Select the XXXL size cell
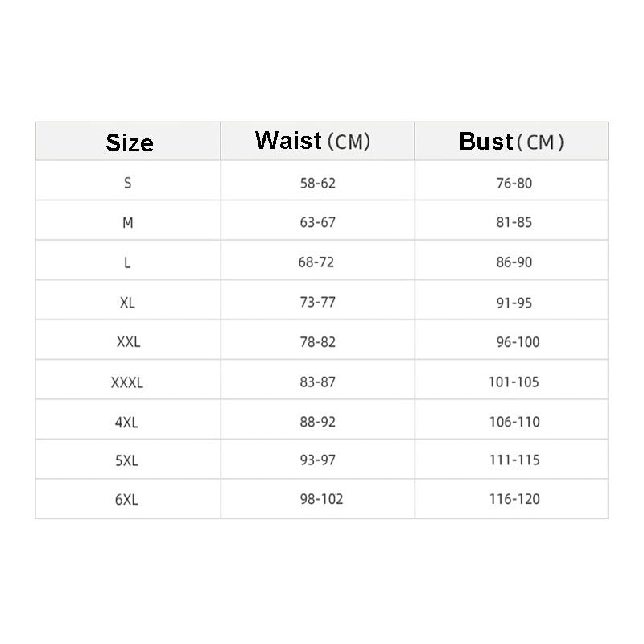644x644 pixels. pyautogui.click(x=127, y=382)
